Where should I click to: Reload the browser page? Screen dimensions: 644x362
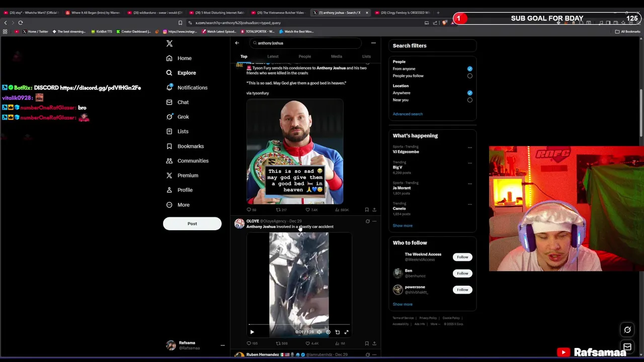[21, 23]
